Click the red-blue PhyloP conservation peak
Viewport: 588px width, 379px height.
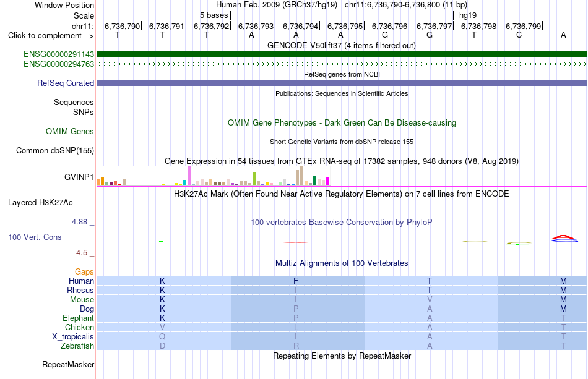point(564,238)
